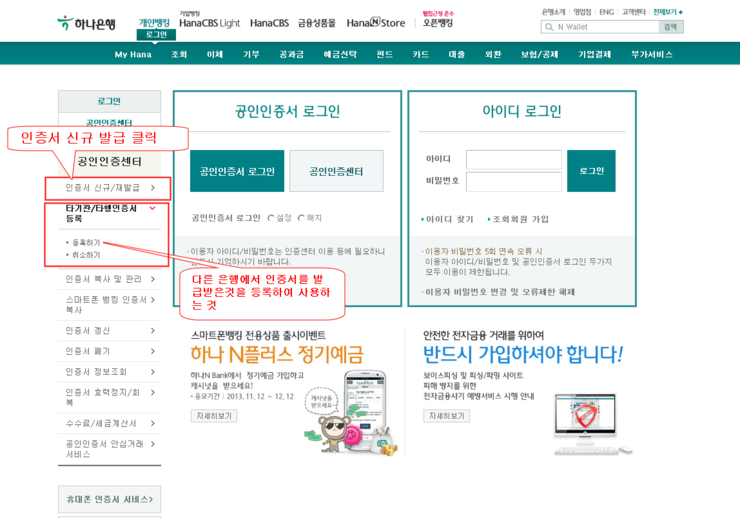Expand 인증서 신규/재발급 chevron
740x519 pixels.
pos(152,188)
